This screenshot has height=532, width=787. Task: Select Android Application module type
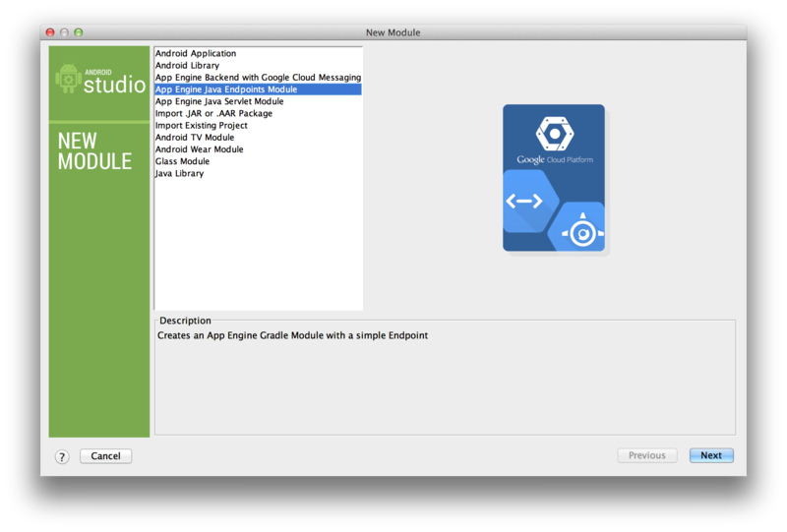point(258,53)
